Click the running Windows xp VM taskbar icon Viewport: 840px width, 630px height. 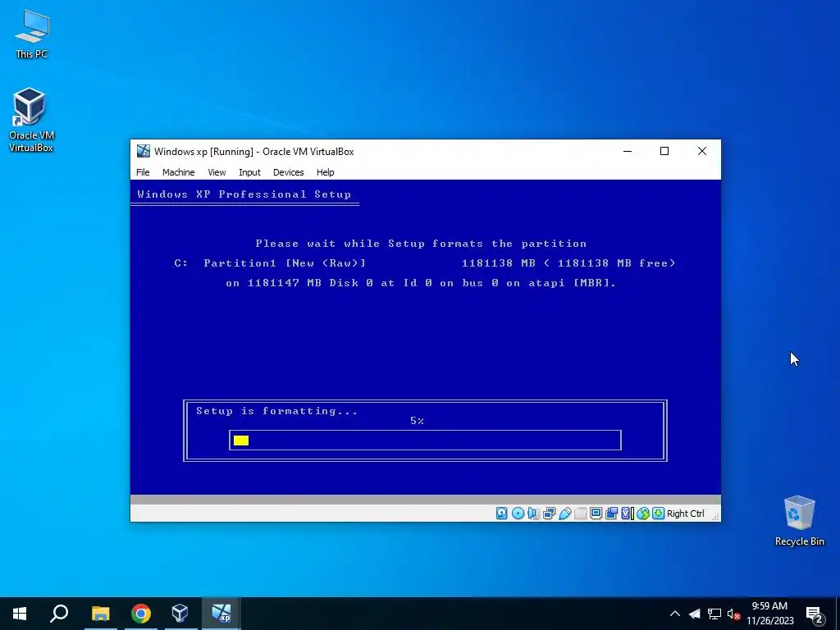tap(221, 614)
